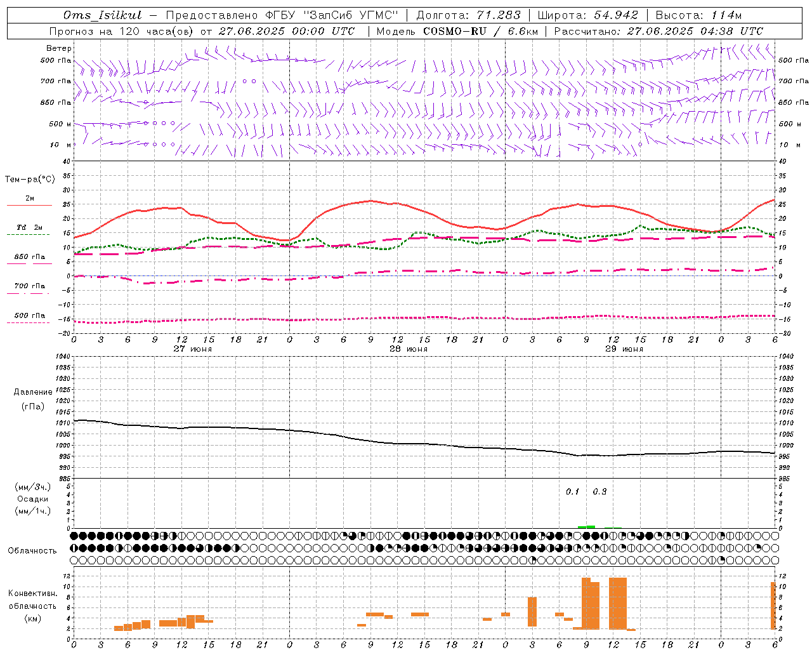Click the 'Давление' pressure panel label
The height and width of the screenshot is (650, 812).
[33, 392]
